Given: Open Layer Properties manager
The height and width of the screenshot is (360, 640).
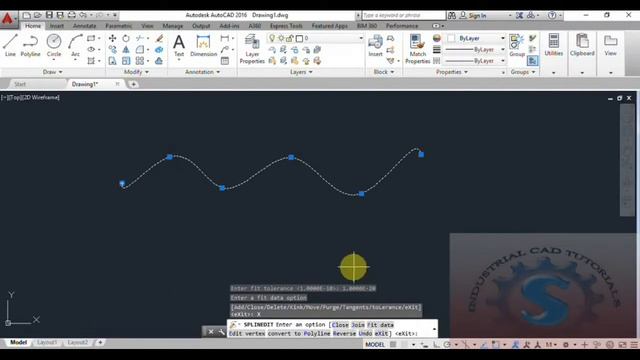Looking at the screenshot, I should 252,49.
